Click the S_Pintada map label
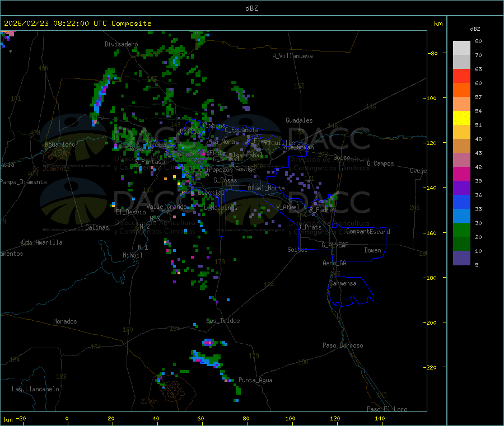 tap(150, 162)
